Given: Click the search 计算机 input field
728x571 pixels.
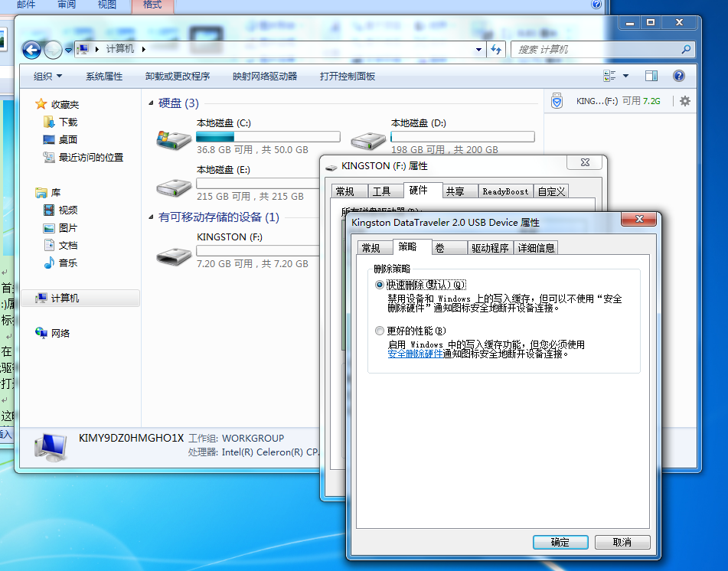Looking at the screenshot, I should click(x=596, y=50).
